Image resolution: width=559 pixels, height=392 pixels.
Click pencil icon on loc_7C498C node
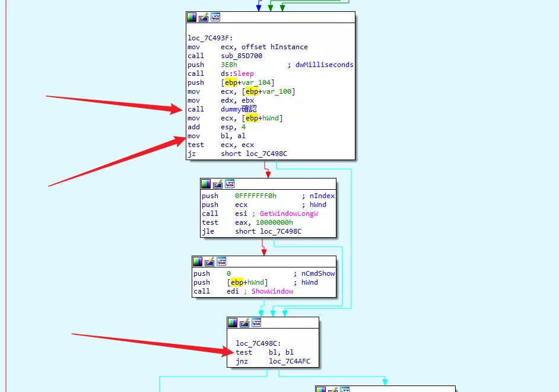pyautogui.click(x=244, y=323)
